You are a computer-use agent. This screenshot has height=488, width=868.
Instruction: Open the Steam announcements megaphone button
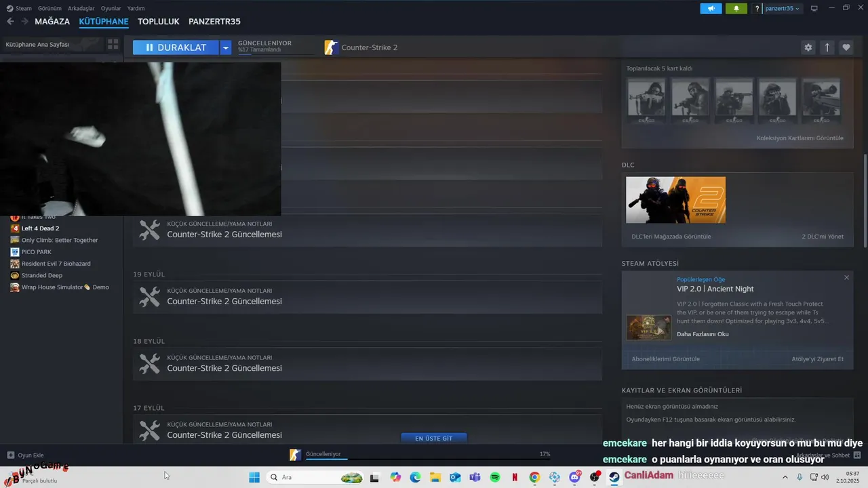coord(711,8)
